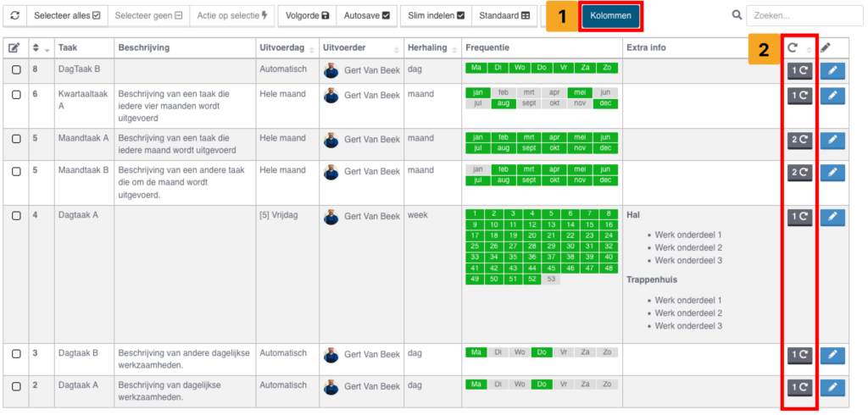Edit task DagTaak B with number 8
Viewport: 868px width, 415px height.
(x=832, y=71)
